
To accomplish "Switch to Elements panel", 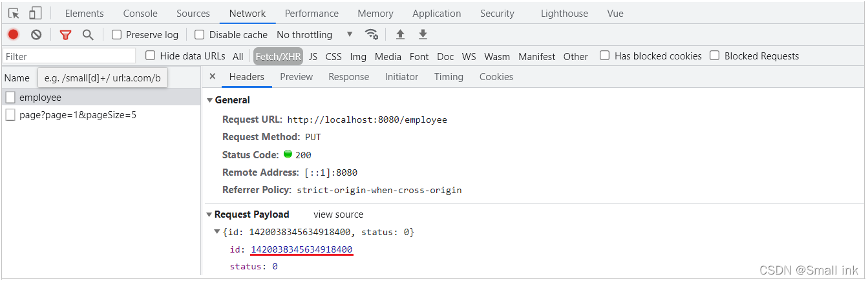I will point(84,13).
